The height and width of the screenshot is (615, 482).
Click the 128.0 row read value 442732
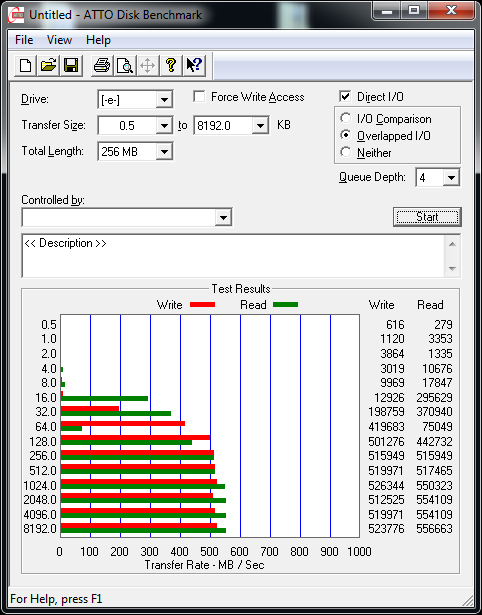[434, 442]
